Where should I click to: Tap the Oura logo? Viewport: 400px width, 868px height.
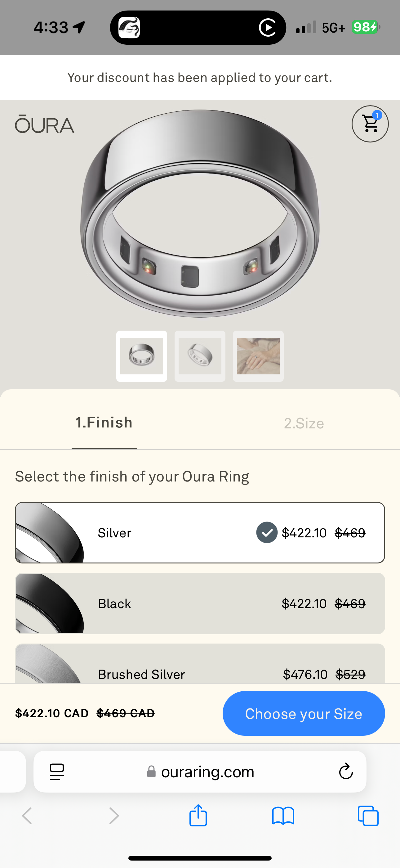click(44, 124)
